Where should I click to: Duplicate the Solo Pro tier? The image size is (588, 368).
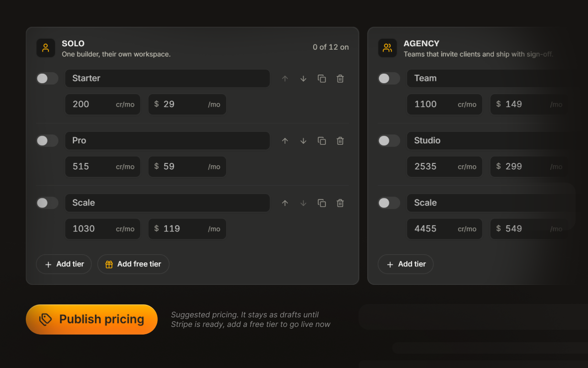pyautogui.click(x=322, y=141)
